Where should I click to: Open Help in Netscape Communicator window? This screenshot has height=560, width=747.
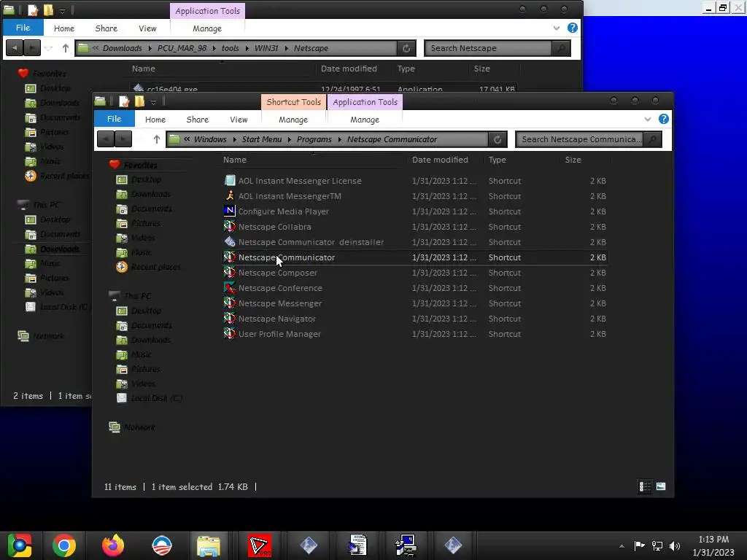663,119
